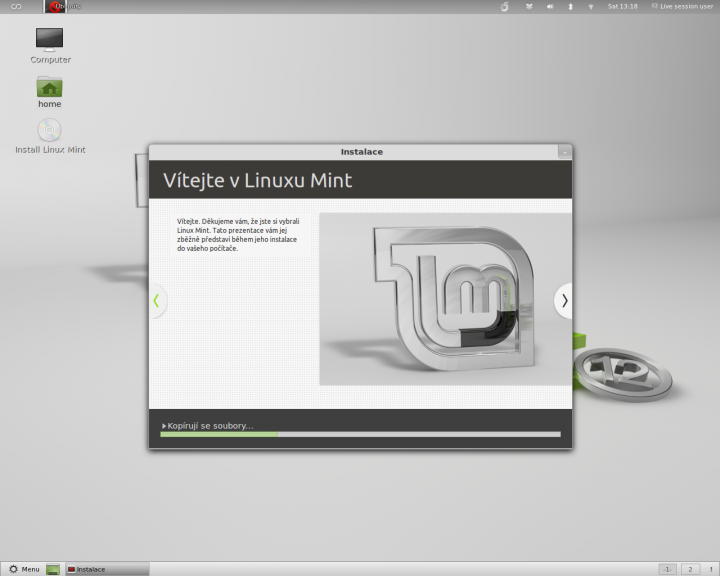Screen dimensions: 720x576
Task: Expand the Kopírují se soubory details triangle
Action: click(164, 426)
